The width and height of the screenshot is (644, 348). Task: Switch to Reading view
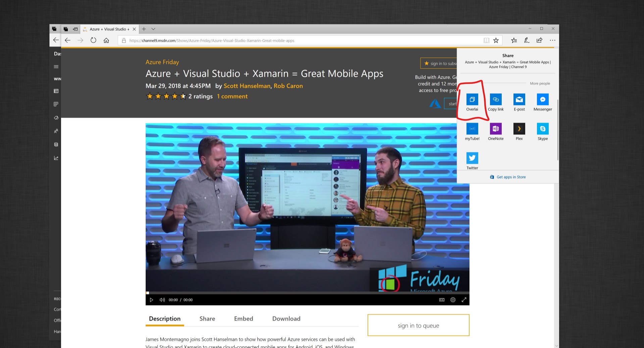(x=486, y=41)
